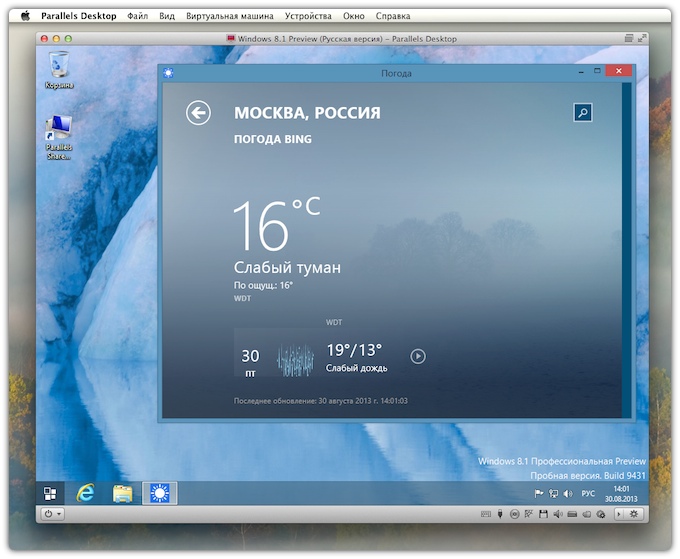
Task: Switch input language via РУС indicator
Action: pyautogui.click(x=588, y=494)
